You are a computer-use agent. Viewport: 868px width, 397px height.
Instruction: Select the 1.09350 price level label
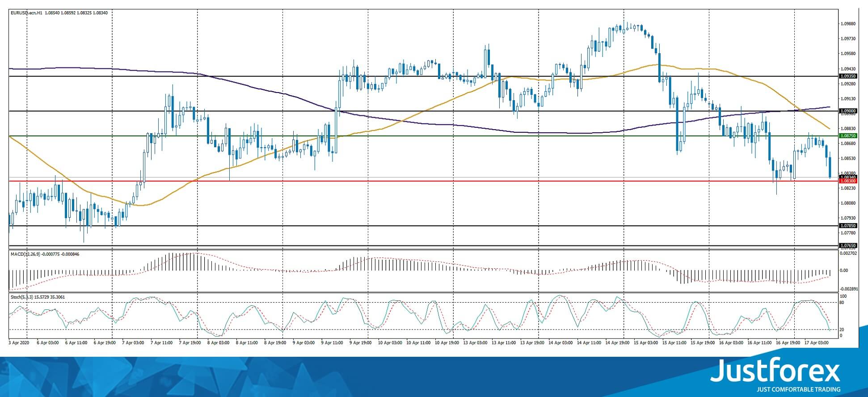848,76
